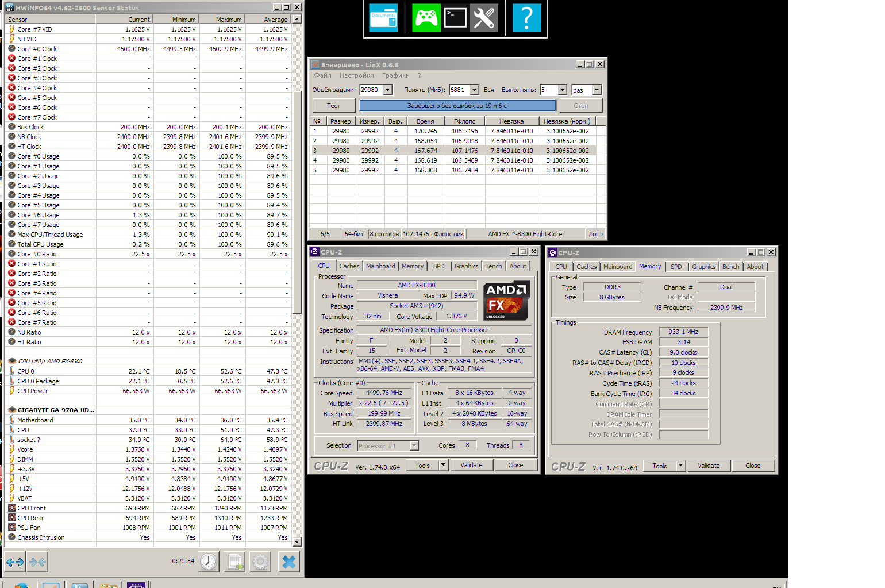Screen dimensions: 885x588
Task: Click the HWiNFO scrollbar up arrow
Action: pyautogui.click(x=297, y=19)
